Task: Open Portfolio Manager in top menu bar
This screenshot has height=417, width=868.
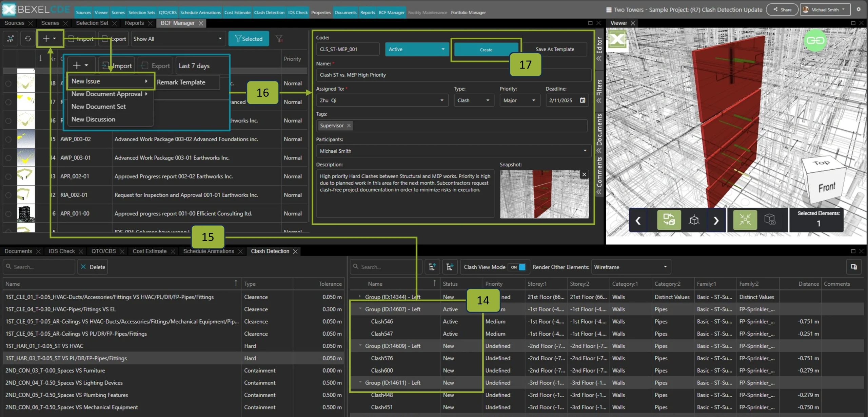Action: (x=468, y=13)
